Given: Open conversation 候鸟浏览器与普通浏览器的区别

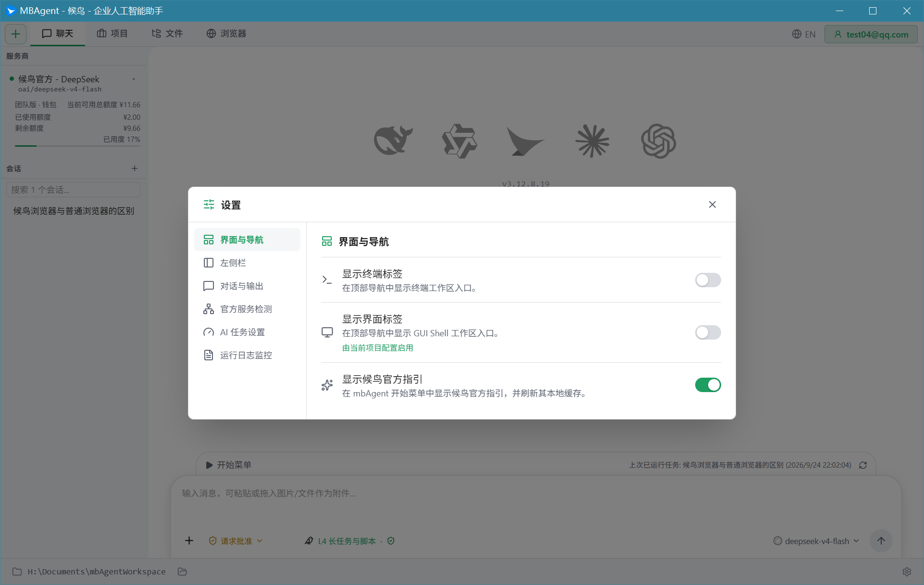Looking at the screenshot, I should 74,211.
